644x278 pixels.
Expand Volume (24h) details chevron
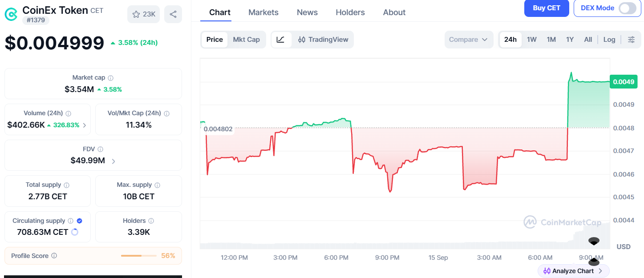(x=85, y=125)
